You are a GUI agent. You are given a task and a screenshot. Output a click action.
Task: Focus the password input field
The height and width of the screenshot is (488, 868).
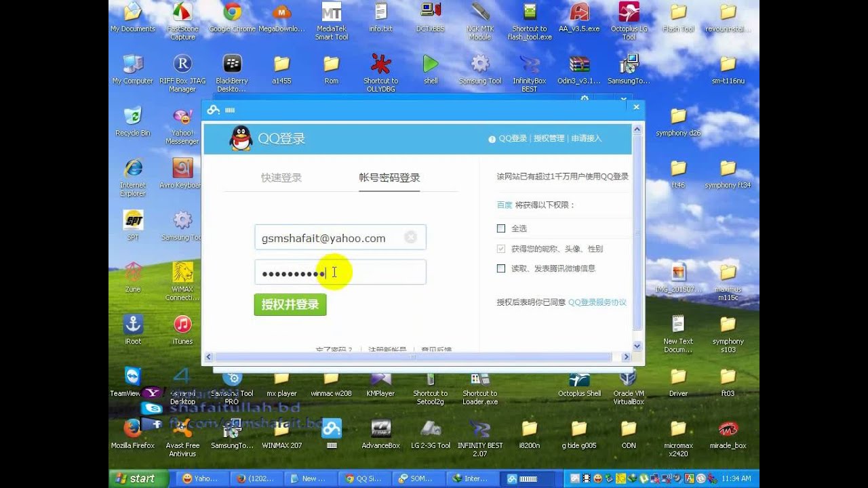click(340, 272)
